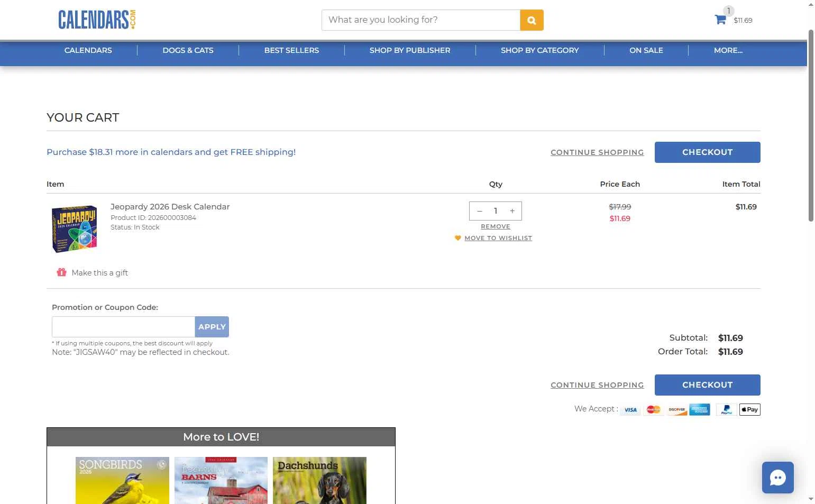This screenshot has height=504, width=815.
Task: Decrease quantity with the minus button
Action: point(480,211)
